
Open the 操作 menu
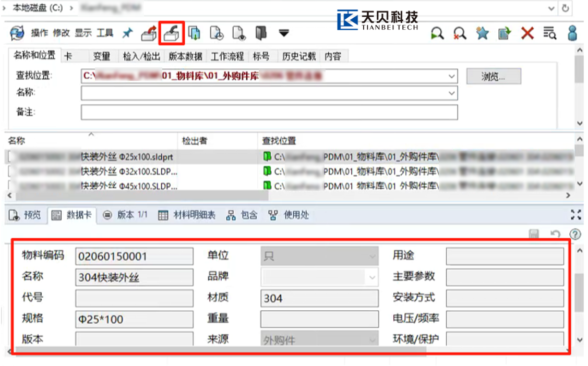click(40, 33)
